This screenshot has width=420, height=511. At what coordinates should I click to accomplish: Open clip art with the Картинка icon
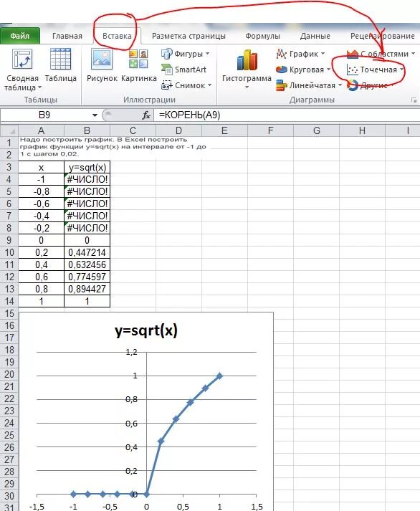[x=139, y=59]
